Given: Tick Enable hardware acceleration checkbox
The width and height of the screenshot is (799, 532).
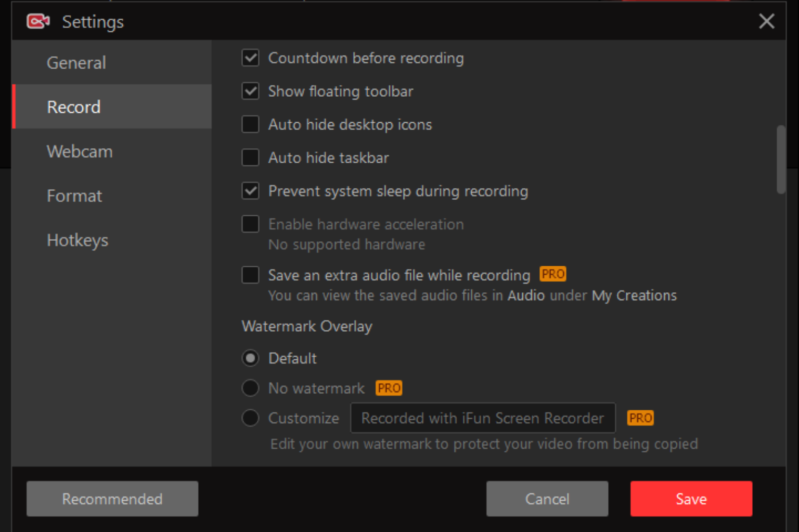Looking at the screenshot, I should point(250,224).
